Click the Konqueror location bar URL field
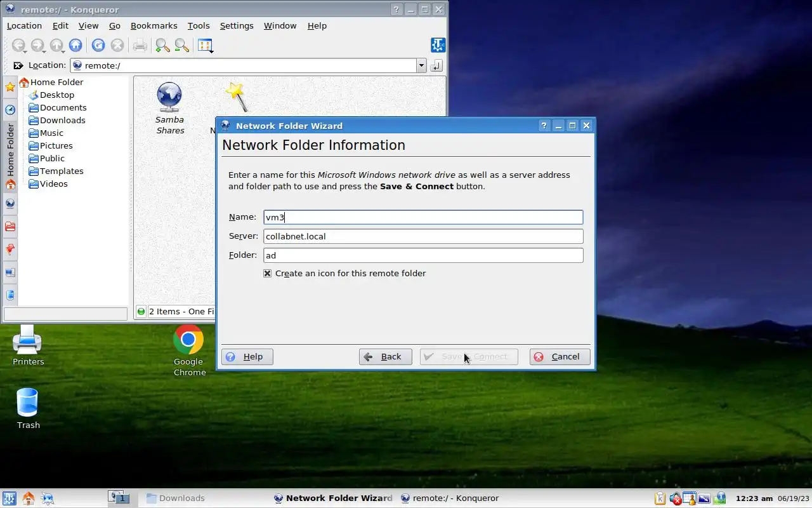The width and height of the screenshot is (812, 508). point(244,65)
